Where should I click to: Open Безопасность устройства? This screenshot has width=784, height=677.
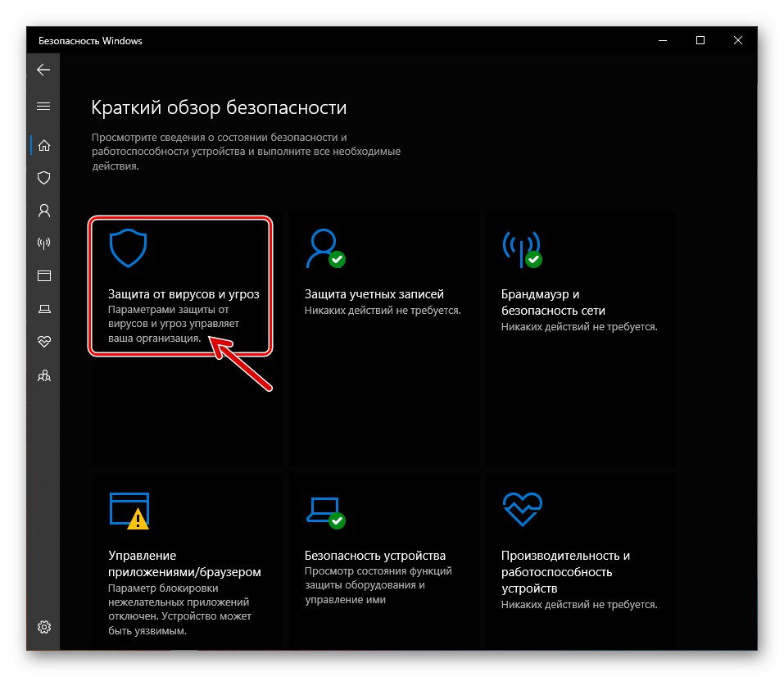(x=375, y=556)
